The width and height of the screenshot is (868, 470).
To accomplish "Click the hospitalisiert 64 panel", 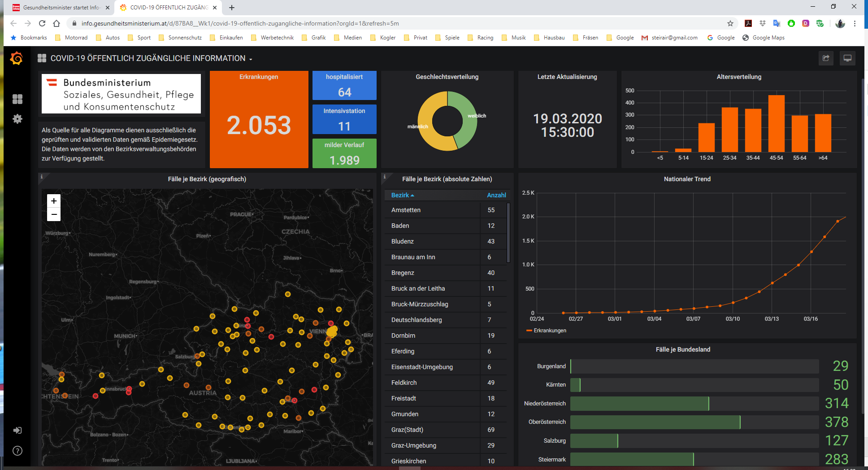I will pyautogui.click(x=344, y=85).
